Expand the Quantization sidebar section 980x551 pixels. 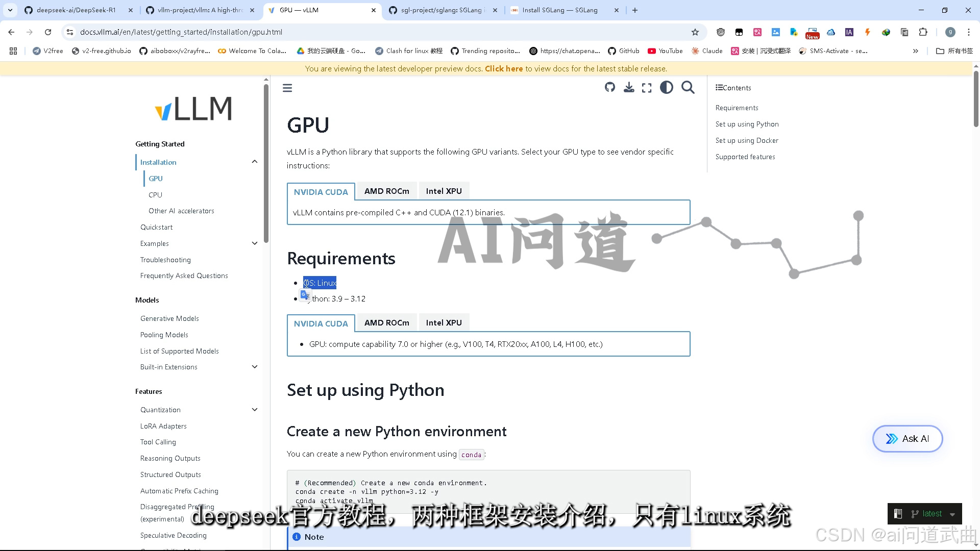coord(254,410)
